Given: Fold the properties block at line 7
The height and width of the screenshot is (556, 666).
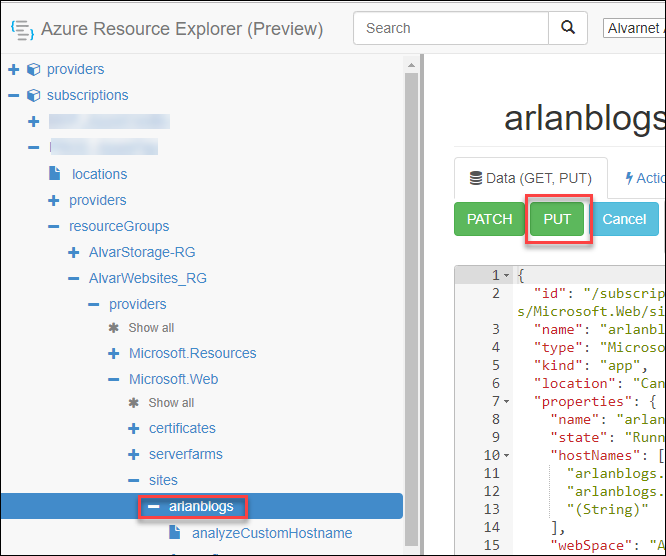Looking at the screenshot, I should tap(506, 401).
